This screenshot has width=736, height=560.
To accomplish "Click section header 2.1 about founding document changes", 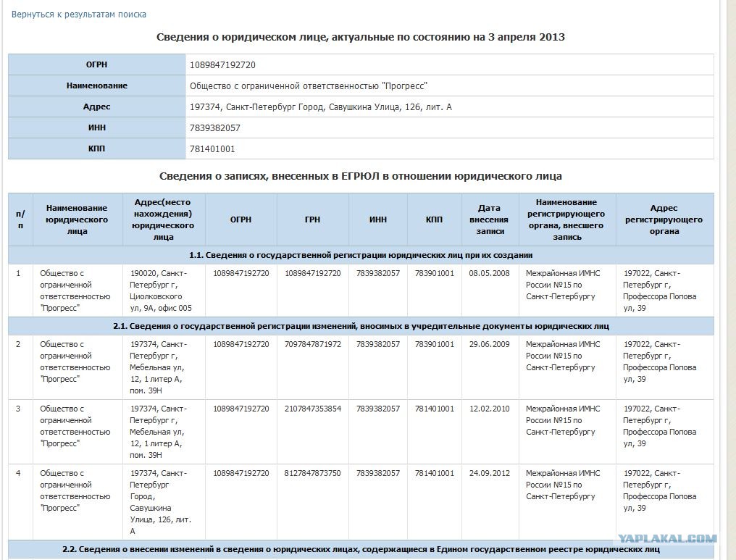I will click(x=361, y=326).
